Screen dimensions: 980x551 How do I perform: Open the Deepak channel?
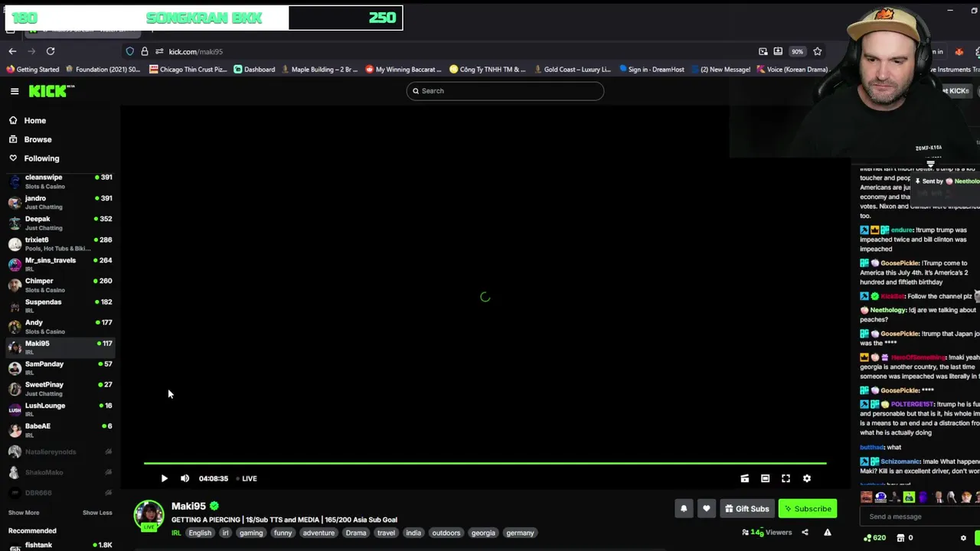pos(60,223)
